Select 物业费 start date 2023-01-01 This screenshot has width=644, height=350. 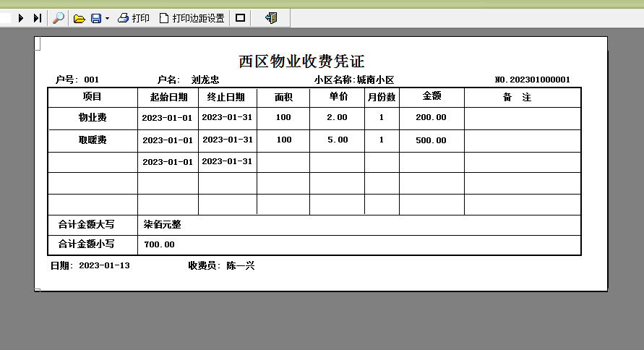[x=167, y=118]
